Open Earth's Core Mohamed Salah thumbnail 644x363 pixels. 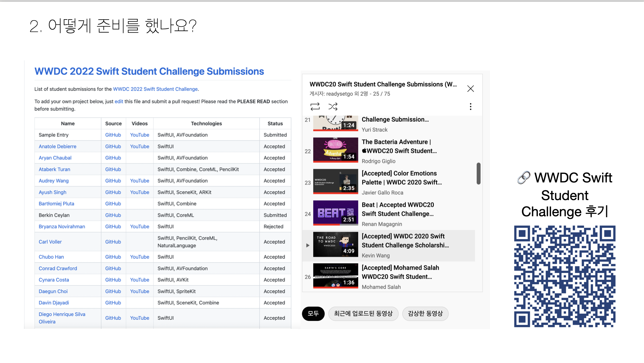pyautogui.click(x=335, y=275)
